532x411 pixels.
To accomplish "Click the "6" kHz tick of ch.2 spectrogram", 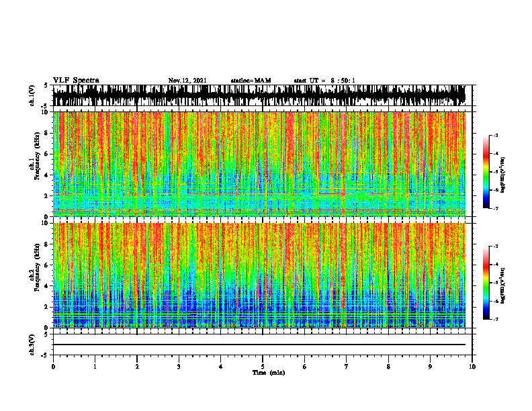I will pyautogui.click(x=48, y=265).
